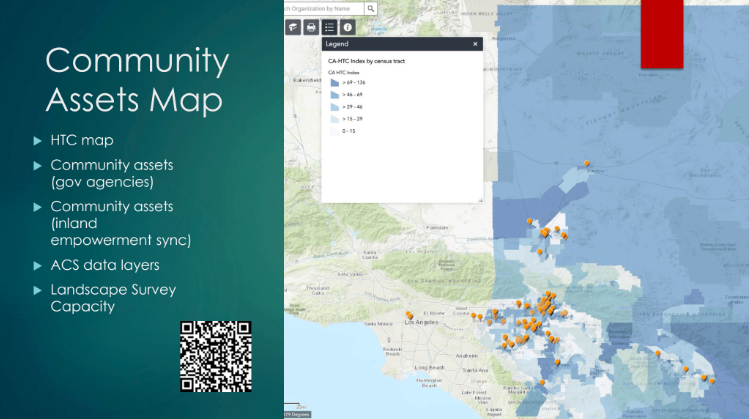Toggle the Legend list icon

click(x=330, y=28)
